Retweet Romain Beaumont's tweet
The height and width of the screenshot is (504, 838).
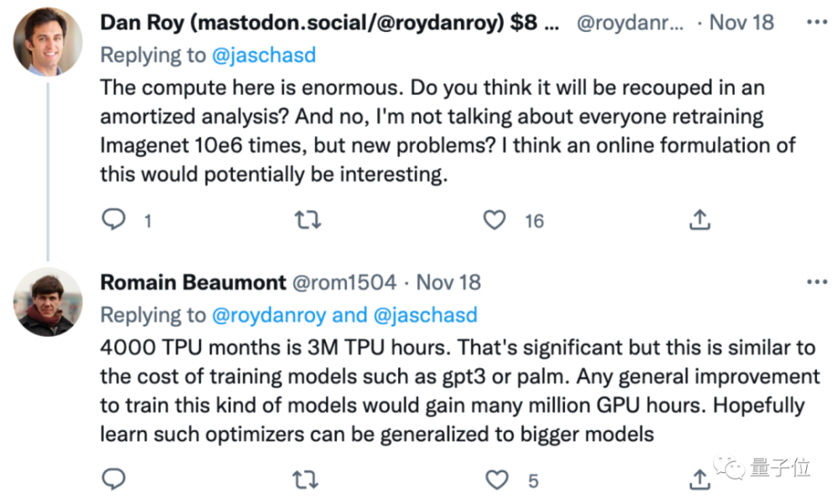(x=306, y=480)
